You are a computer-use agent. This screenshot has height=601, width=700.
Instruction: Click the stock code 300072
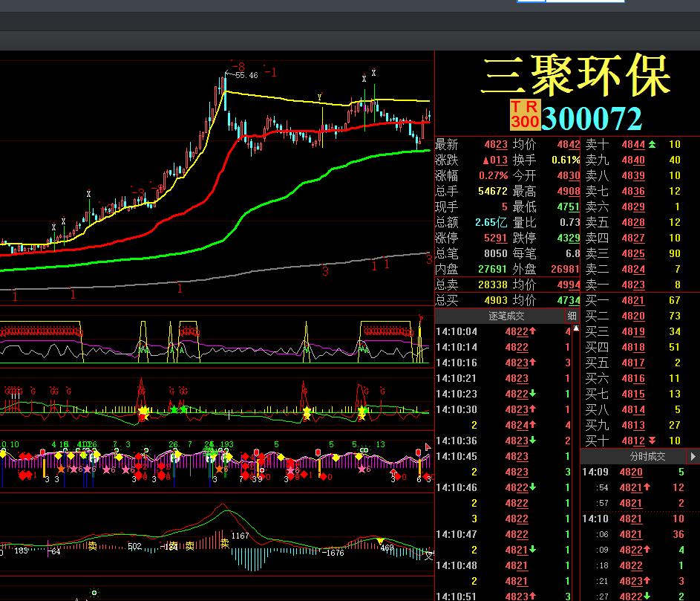[592, 118]
